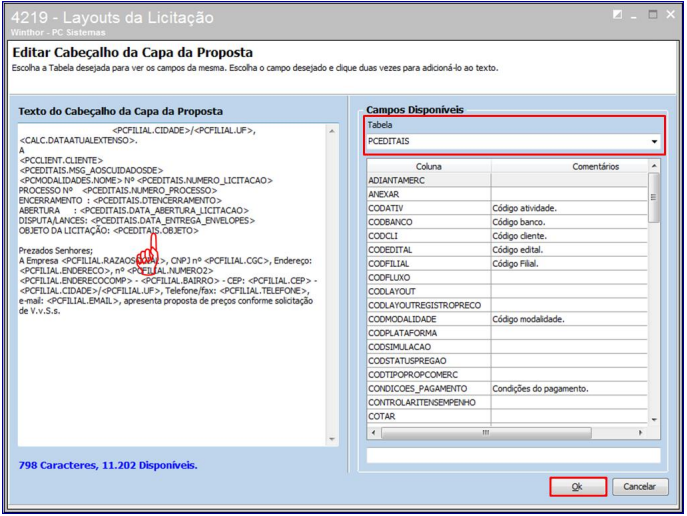Select the ADIANTAMERC column row
Image resolution: width=687 pixels, height=516 pixels.
pyautogui.click(x=507, y=180)
